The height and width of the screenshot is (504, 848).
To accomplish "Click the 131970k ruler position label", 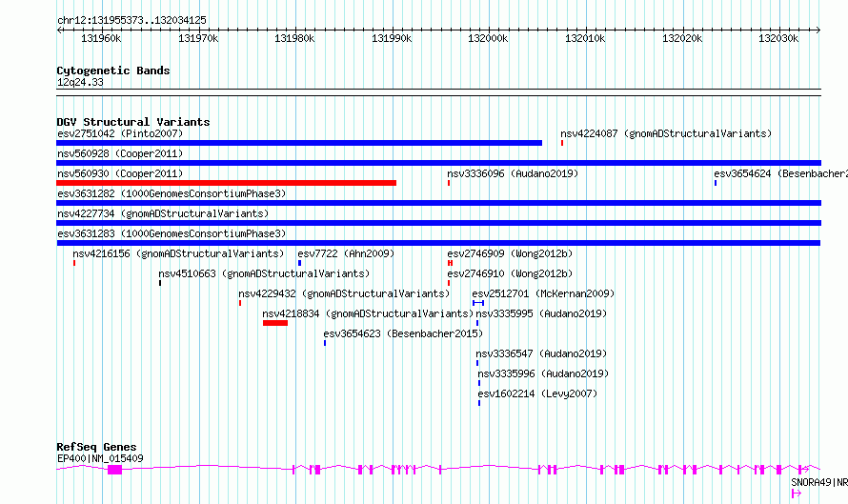I will (x=198, y=38).
